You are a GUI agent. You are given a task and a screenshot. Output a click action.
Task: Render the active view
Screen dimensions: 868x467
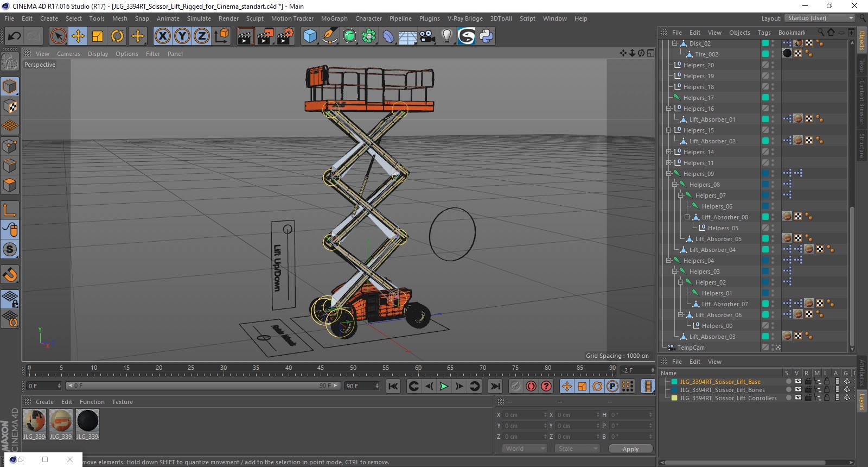click(245, 36)
